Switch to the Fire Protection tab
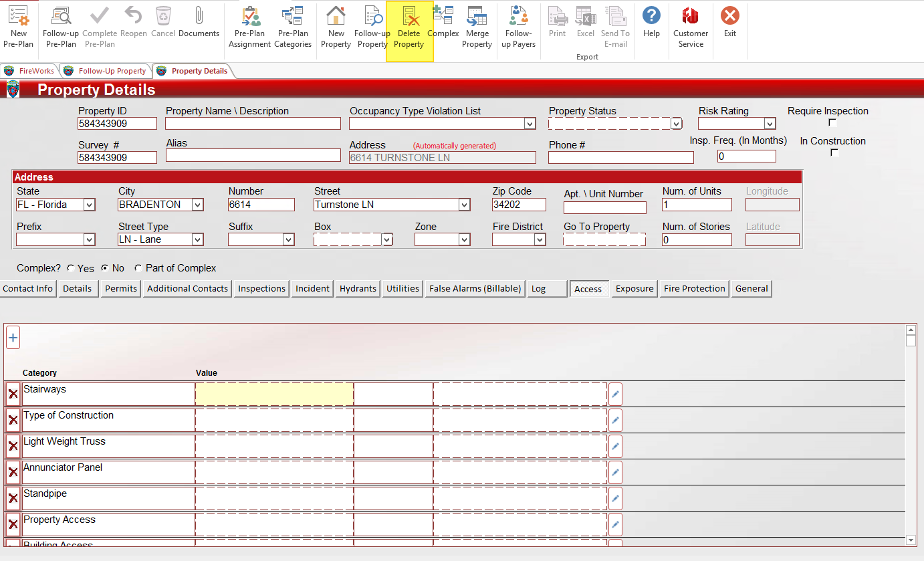This screenshot has width=924, height=561. [694, 289]
